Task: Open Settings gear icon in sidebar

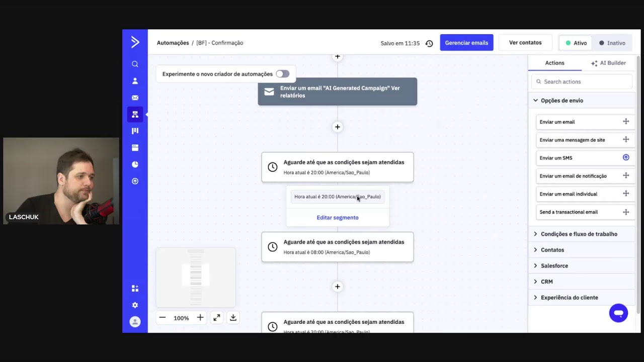Action: pyautogui.click(x=135, y=305)
